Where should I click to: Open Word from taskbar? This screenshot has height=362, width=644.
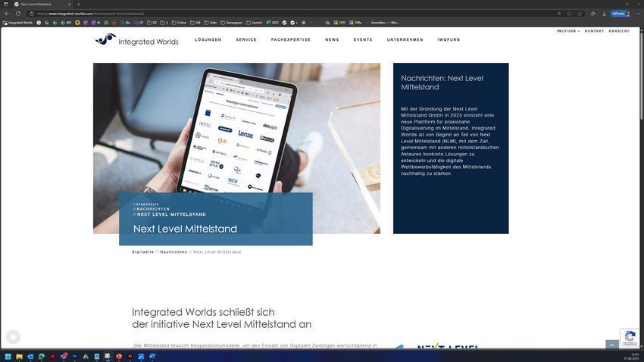pyautogui.click(x=152, y=356)
